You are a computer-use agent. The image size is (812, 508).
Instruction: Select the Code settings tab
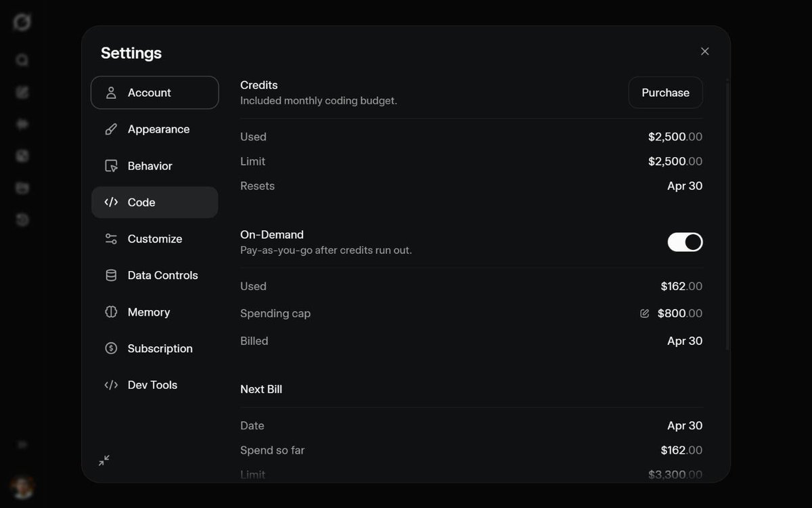tap(155, 203)
